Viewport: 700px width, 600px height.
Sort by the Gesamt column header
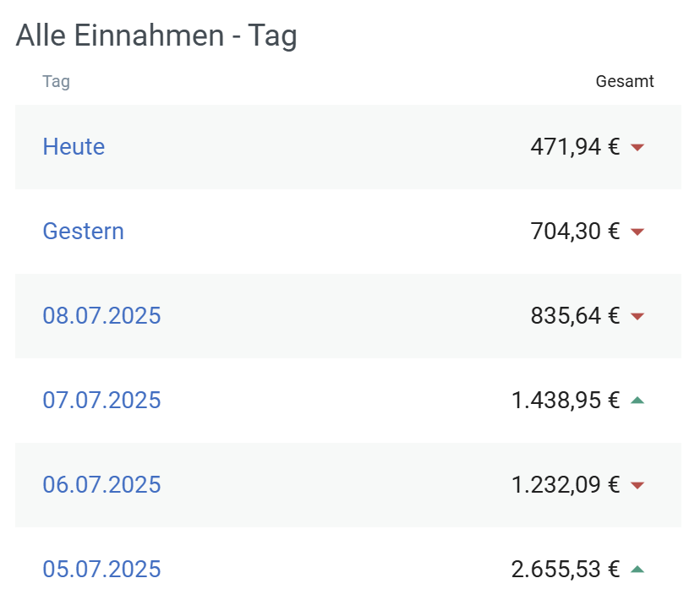[x=625, y=82]
